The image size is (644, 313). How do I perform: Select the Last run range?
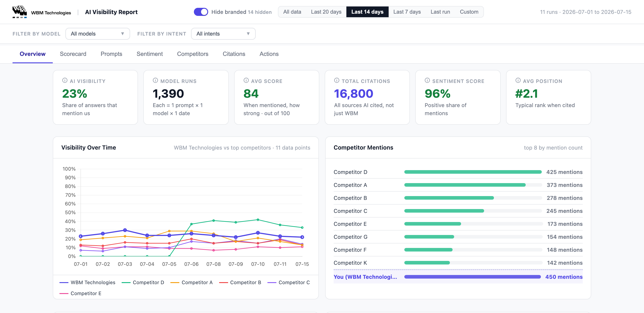pos(440,12)
